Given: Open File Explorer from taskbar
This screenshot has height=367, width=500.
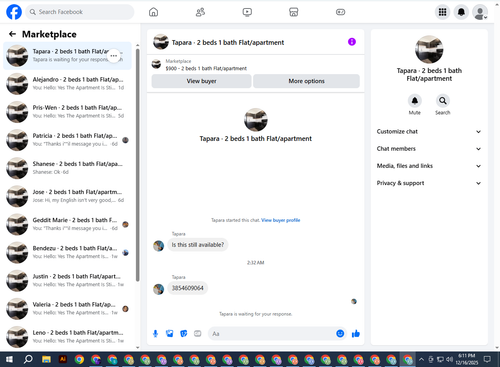Looking at the screenshot, I should coord(46,359).
